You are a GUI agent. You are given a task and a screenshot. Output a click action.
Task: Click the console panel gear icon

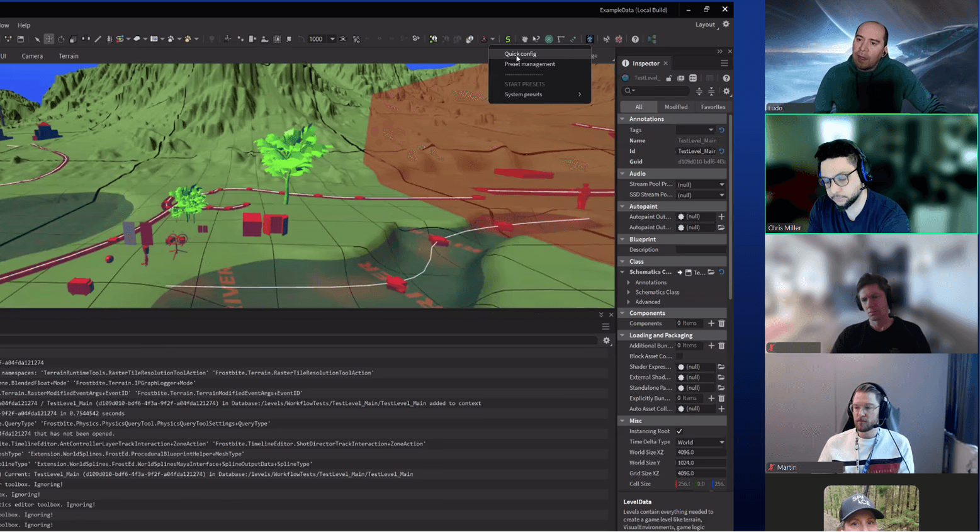pyautogui.click(x=606, y=341)
